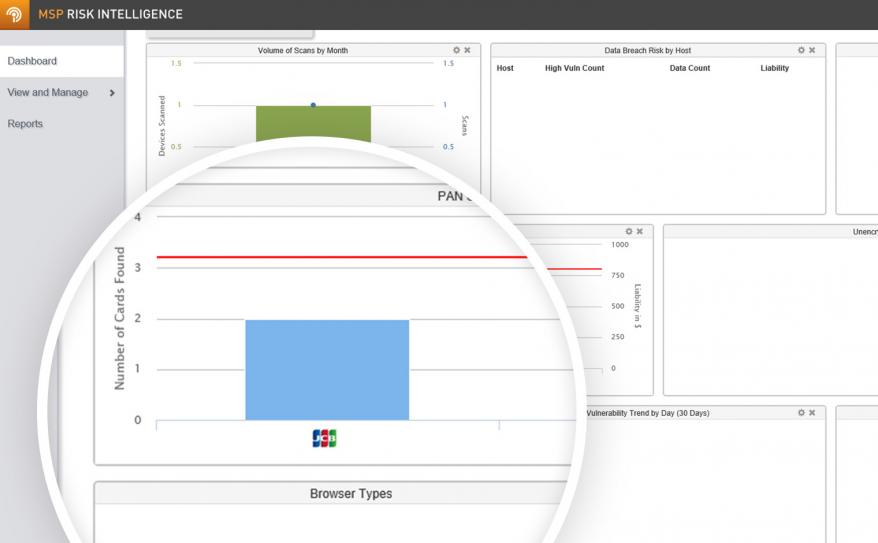
Task: Sort by Data Count column header
Action: tap(690, 68)
